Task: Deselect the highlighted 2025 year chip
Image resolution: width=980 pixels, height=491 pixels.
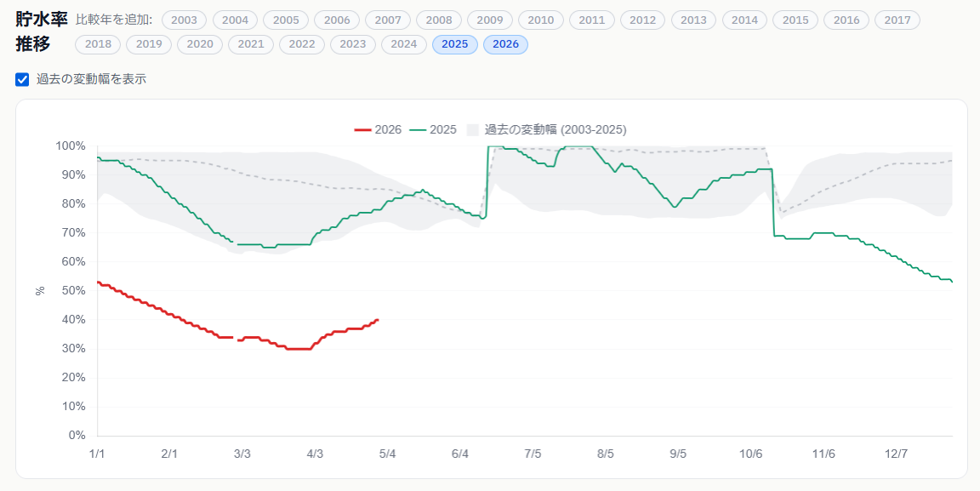Action: [454, 44]
